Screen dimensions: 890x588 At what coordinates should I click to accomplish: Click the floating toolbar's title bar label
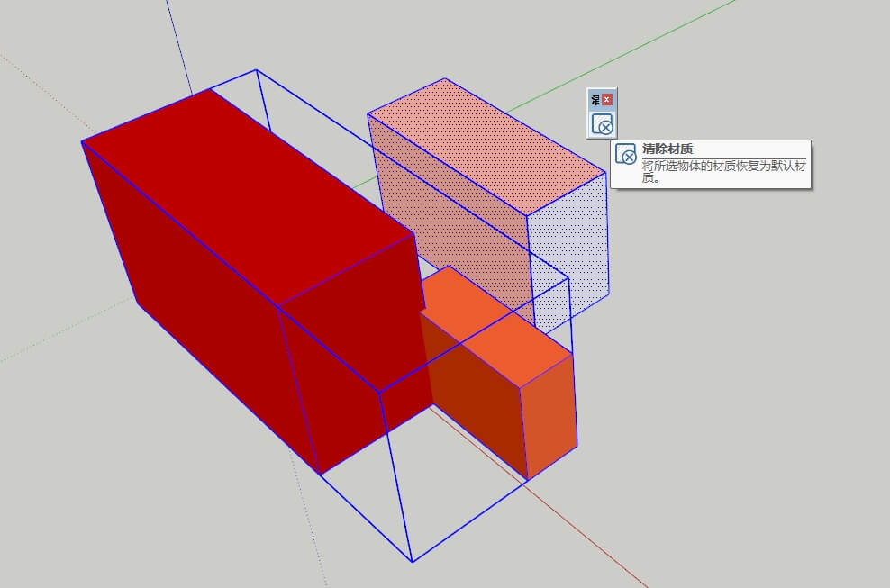pyautogui.click(x=595, y=99)
